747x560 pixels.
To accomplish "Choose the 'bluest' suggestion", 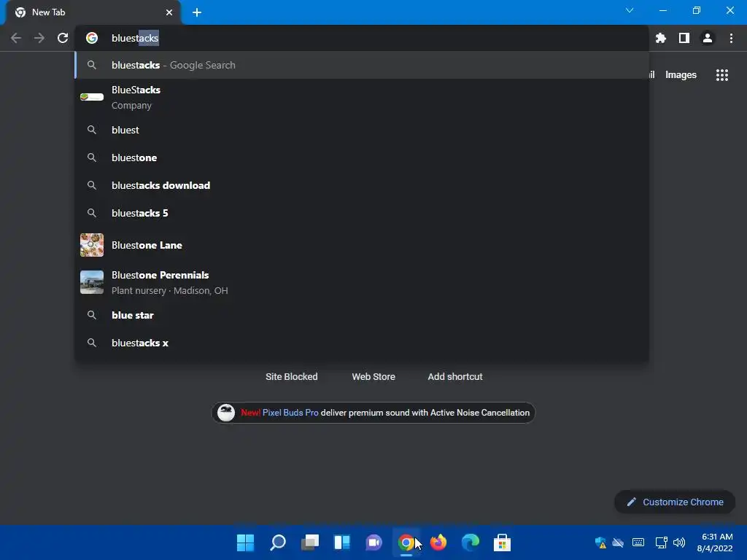I will (362, 130).
